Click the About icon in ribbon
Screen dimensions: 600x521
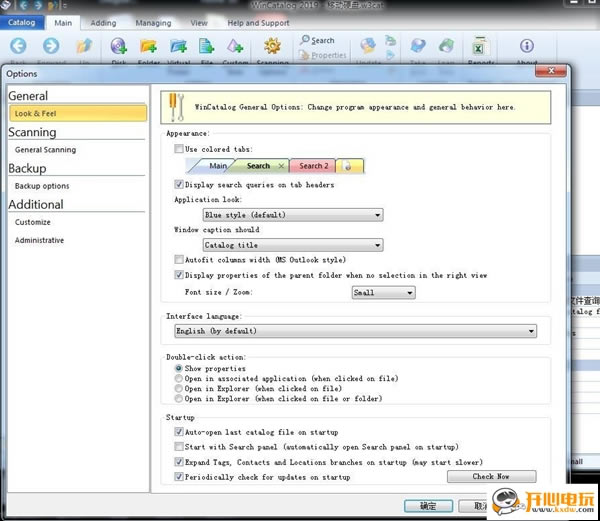tap(526, 47)
